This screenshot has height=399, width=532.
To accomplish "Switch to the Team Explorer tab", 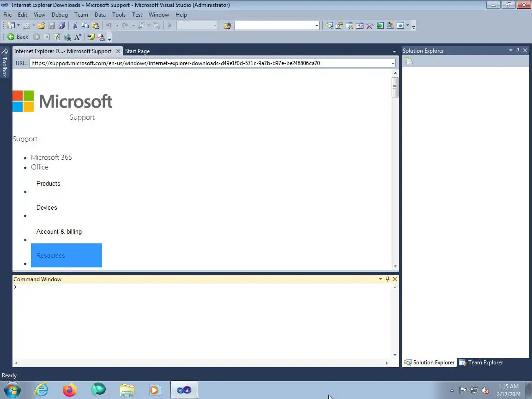I will (481, 363).
